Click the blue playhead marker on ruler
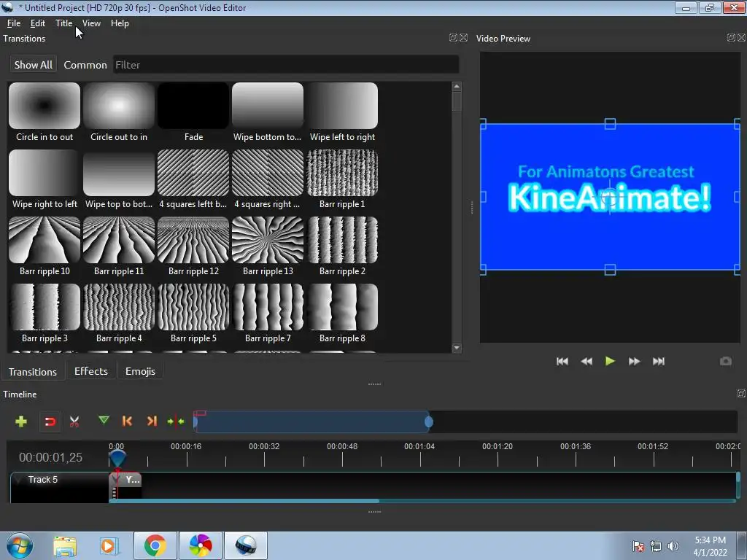747x560 pixels. point(117,458)
